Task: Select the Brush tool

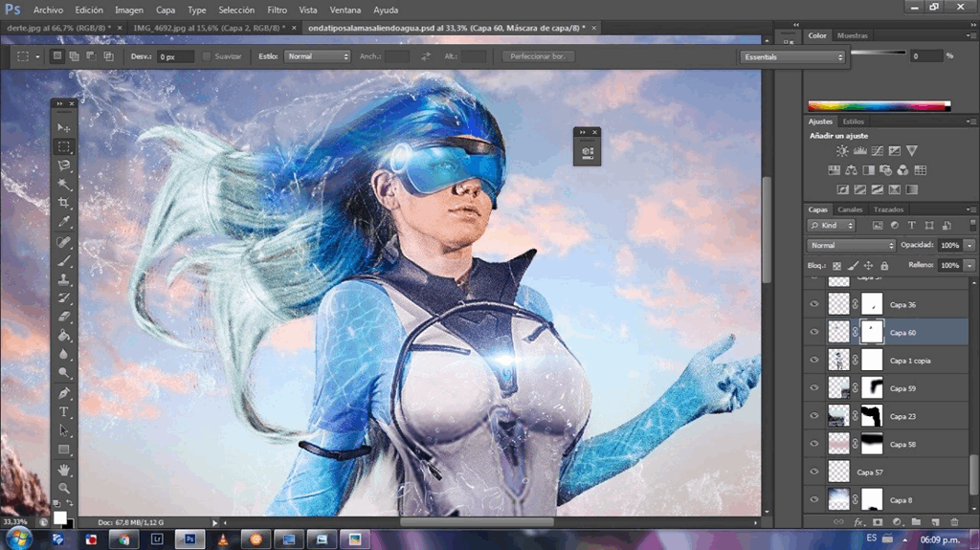Action: click(x=64, y=260)
